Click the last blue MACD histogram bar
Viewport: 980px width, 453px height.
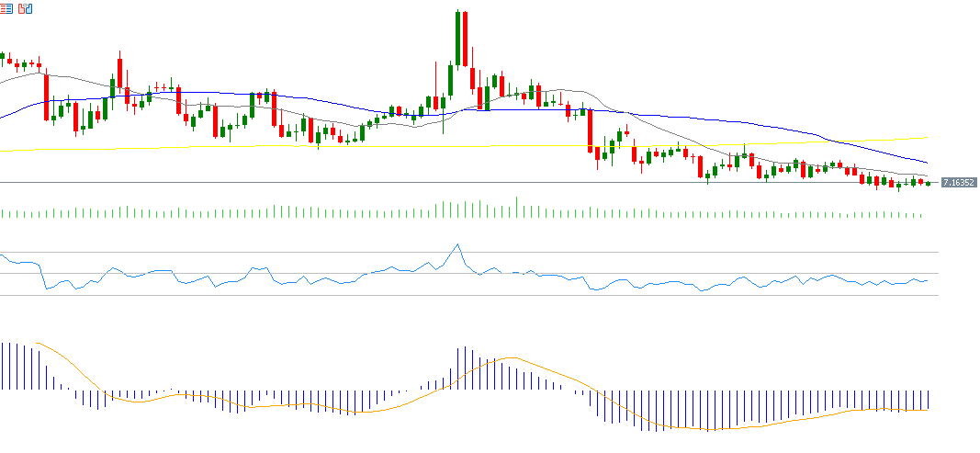coord(929,400)
